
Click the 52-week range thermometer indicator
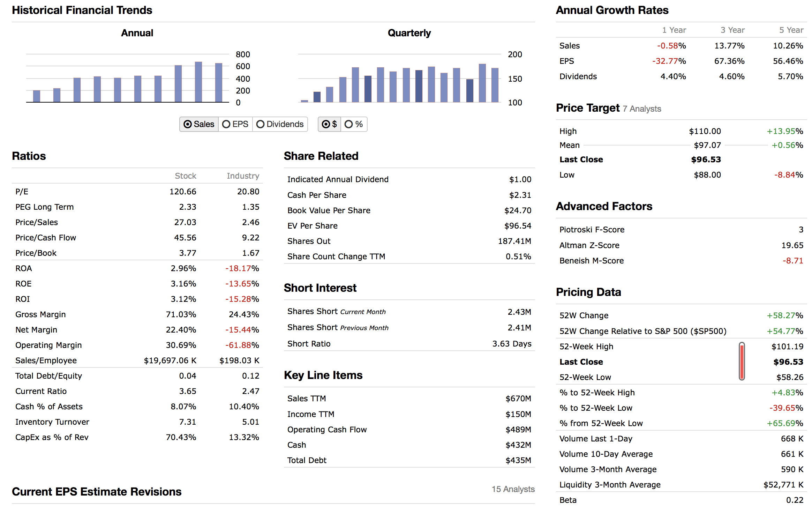click(x=742, y=361)
